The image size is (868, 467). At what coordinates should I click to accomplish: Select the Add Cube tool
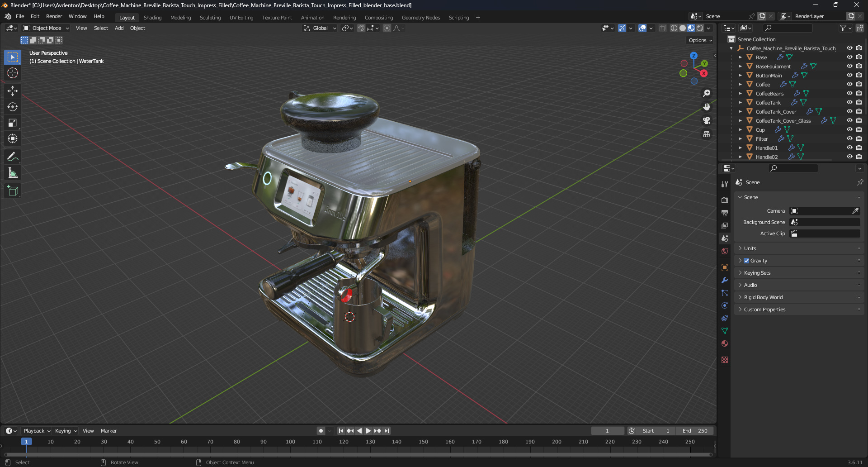(13, 191)
